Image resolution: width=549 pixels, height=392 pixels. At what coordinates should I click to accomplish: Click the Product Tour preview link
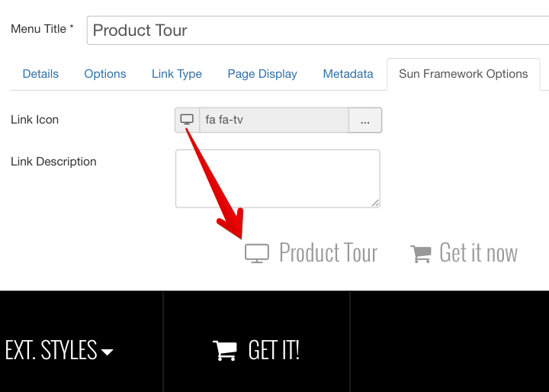(x=328, y=253)
